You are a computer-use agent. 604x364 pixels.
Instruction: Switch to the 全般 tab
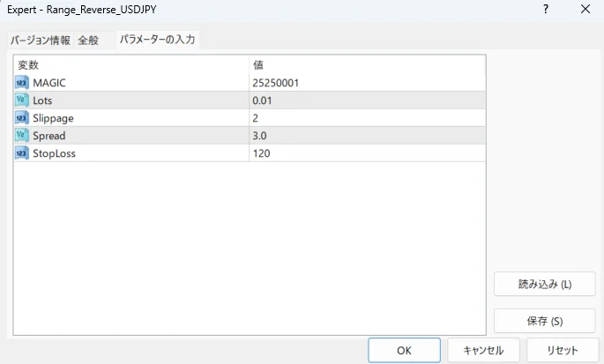[x=88, y=41]
